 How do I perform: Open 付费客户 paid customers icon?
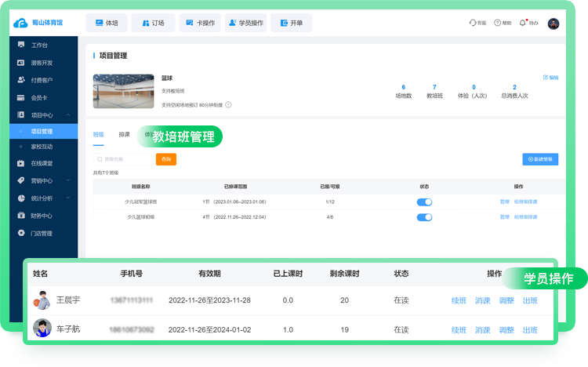coord(21,80)
